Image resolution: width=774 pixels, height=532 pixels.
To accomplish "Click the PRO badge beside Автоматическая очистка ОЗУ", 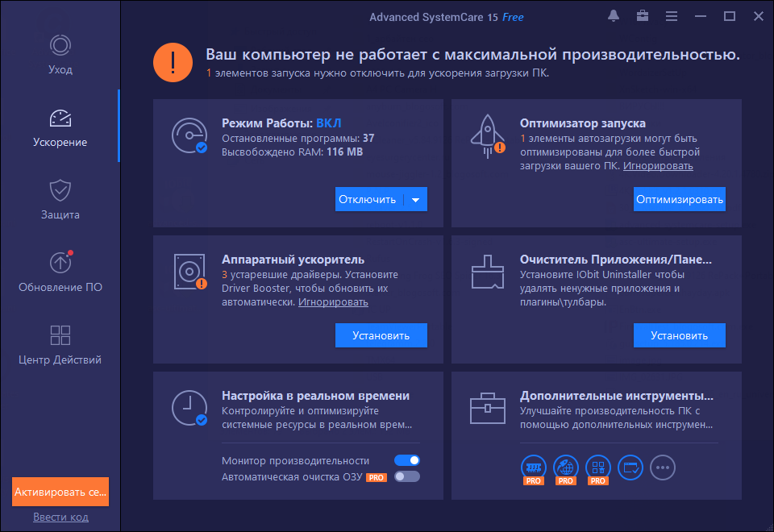I will pos(377,477).
